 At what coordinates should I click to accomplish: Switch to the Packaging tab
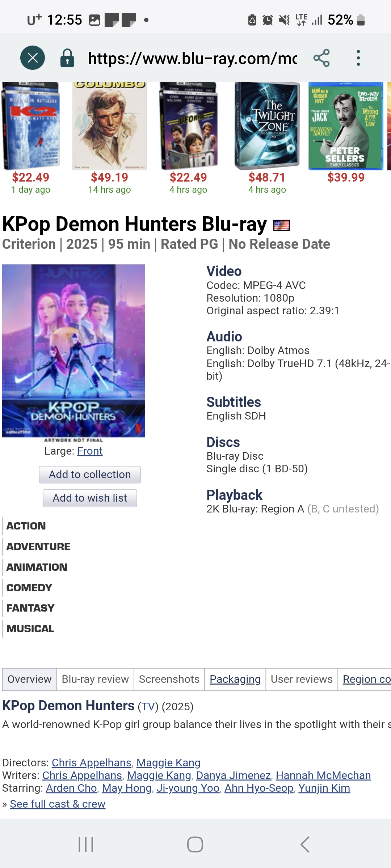tap(235, 679)
